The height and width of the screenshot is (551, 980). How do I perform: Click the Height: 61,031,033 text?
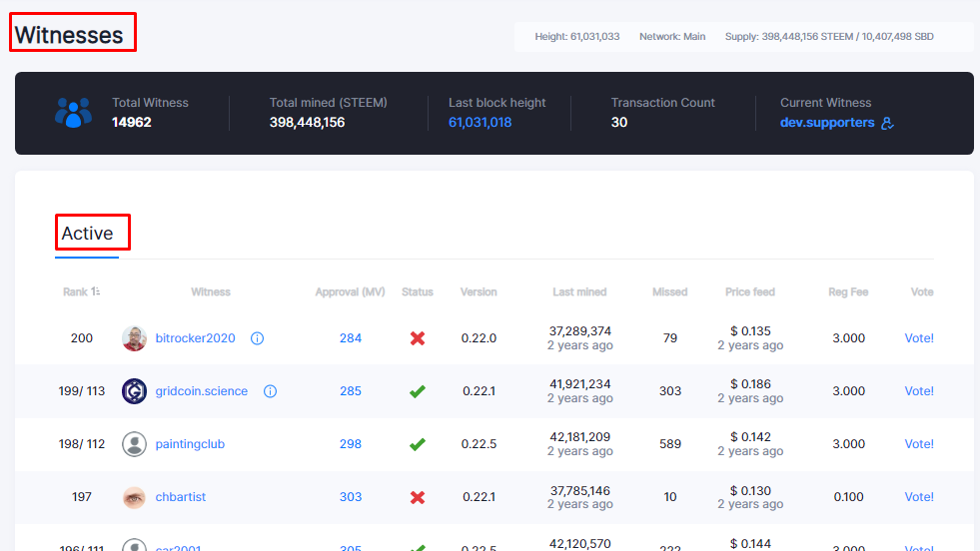click(x=576, y=36)
